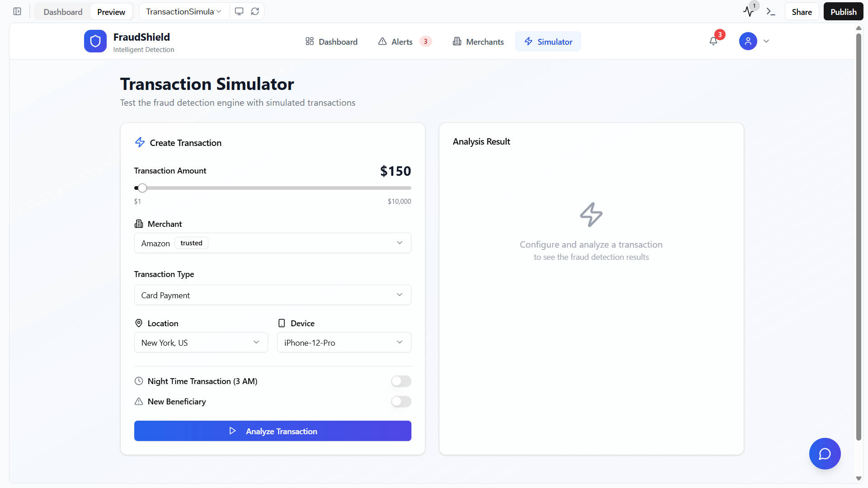The width and height of the screenshot is (868, 488).
Task: Click the Simulator lightning bolt icon
Action: (528, 41)
